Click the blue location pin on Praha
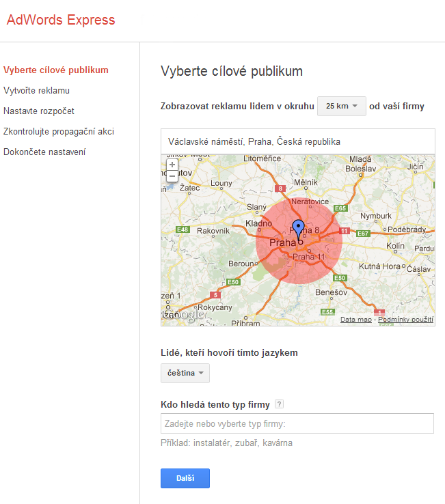 pos(297,228)
